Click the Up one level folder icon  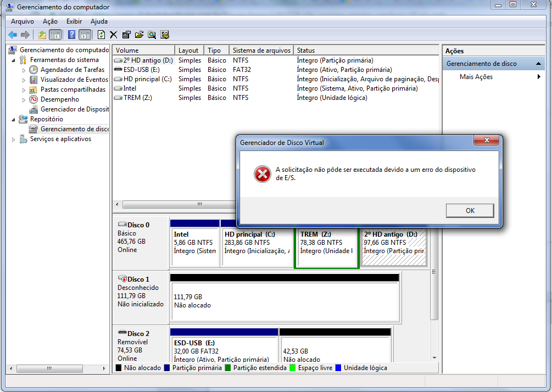(42, 35)
